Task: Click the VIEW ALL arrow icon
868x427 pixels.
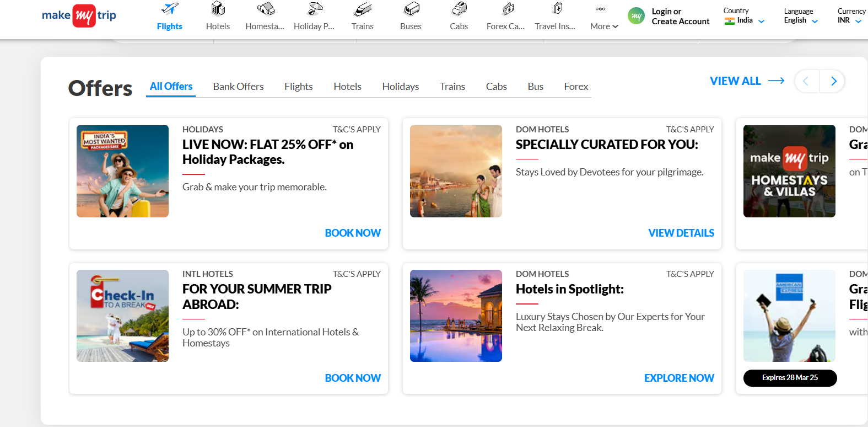Action: (777, 81)
